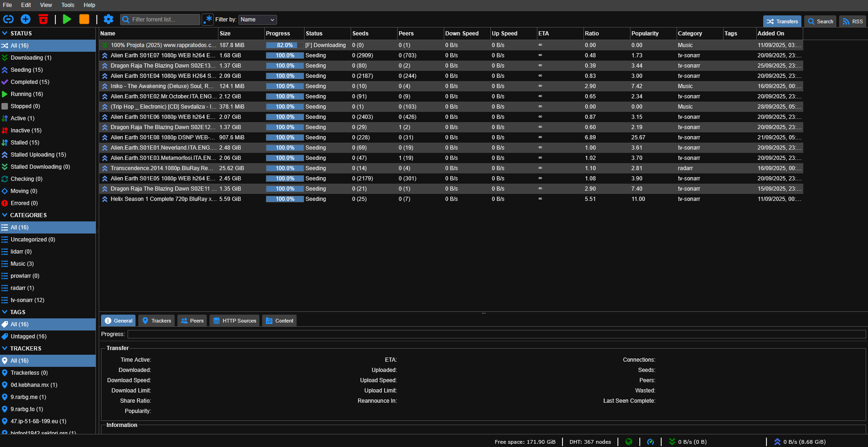
Task: Select the Transcendence.2014.1080p.BluRay torrent row
Action: (x=451, y=168)
